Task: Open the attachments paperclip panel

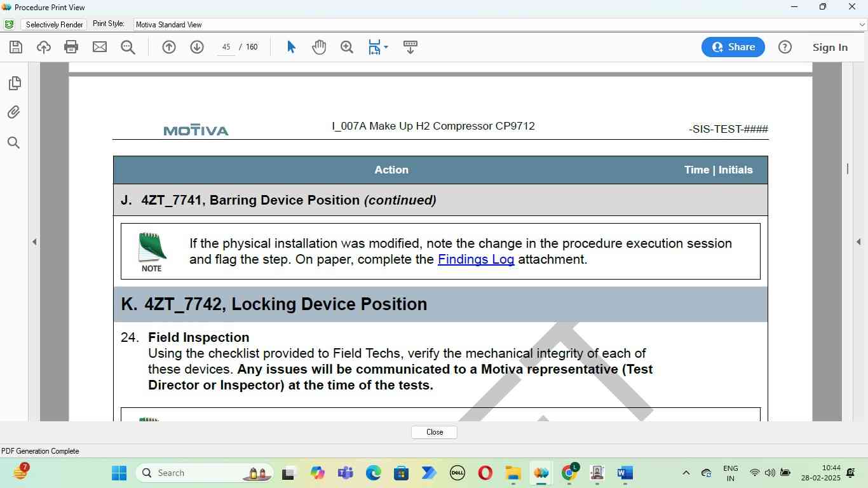Action: coord(14,112)
